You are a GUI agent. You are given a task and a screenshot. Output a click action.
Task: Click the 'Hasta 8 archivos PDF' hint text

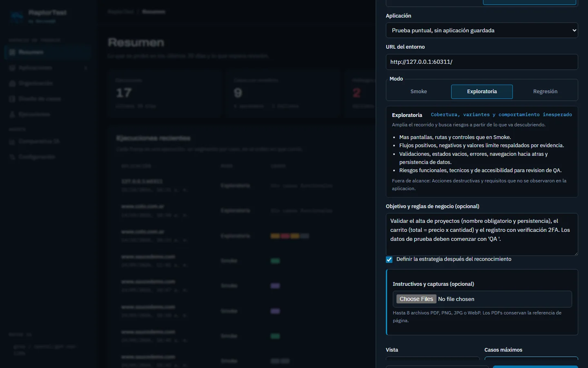(x=477, y=316)
